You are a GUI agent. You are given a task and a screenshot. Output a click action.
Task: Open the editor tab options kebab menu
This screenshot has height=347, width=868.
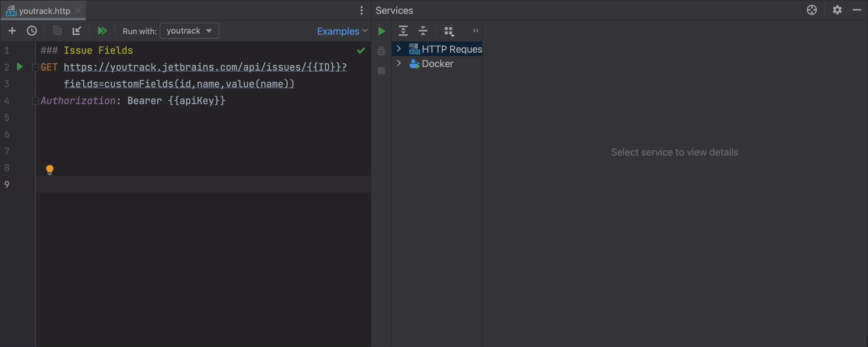click(x=362, y=10)
